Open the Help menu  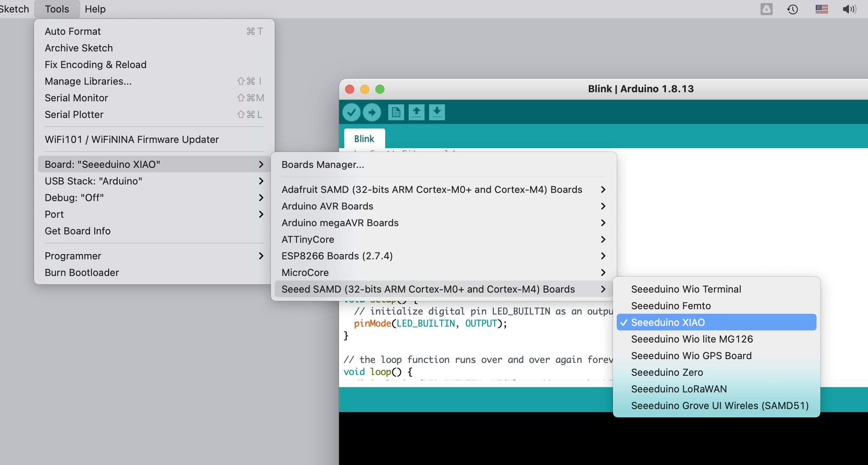(x=95, y=9)
